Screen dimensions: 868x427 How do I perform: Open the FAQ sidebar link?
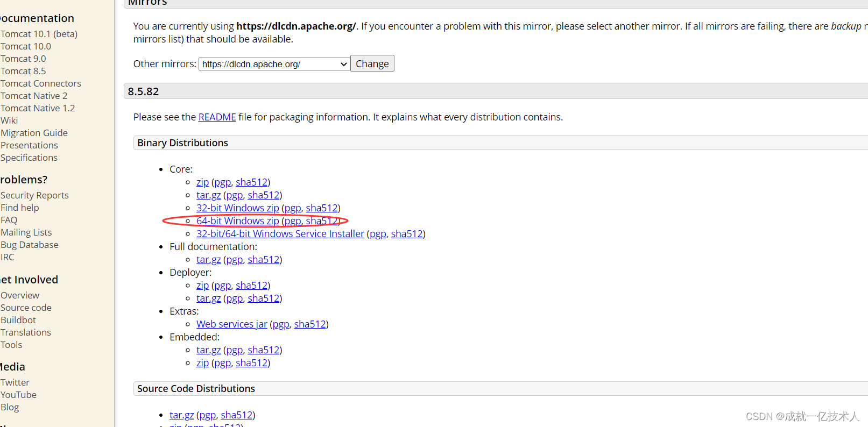point(9,220)
